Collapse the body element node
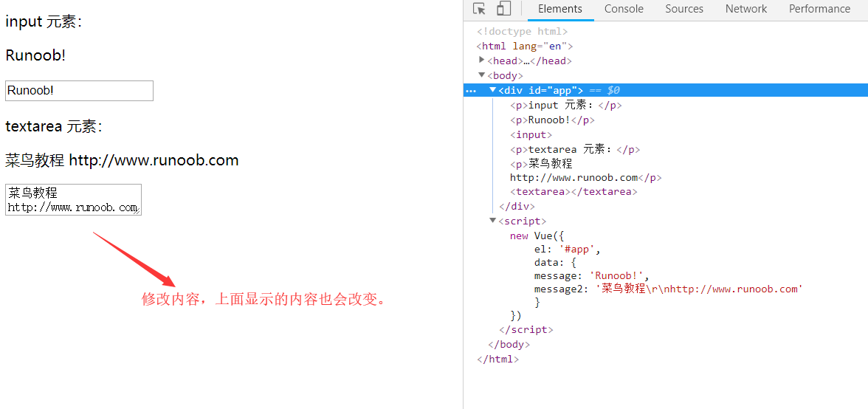Image resolution: width=868 pixels, height=409 pixels. [482, 75]
